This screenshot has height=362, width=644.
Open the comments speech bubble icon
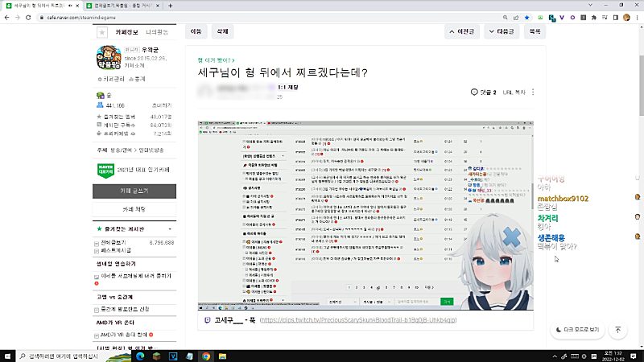pyautogui.click(x=474, y=93)
